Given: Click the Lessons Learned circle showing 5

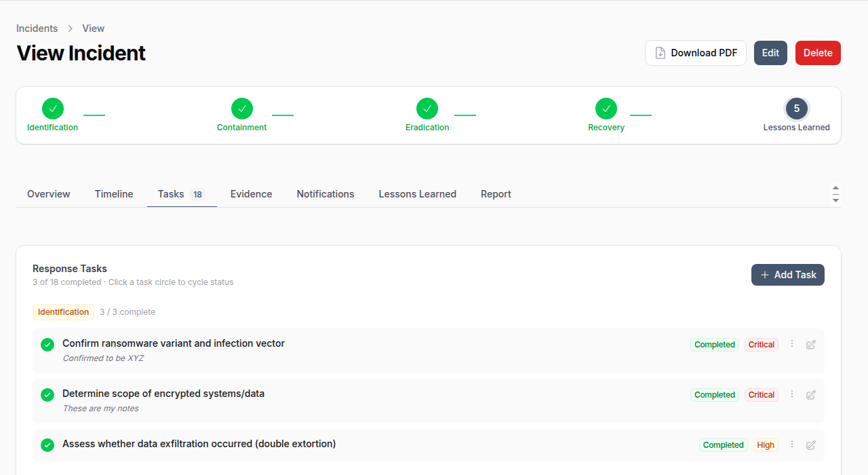Looking at the screenshot, I should (x=797, y=108).
